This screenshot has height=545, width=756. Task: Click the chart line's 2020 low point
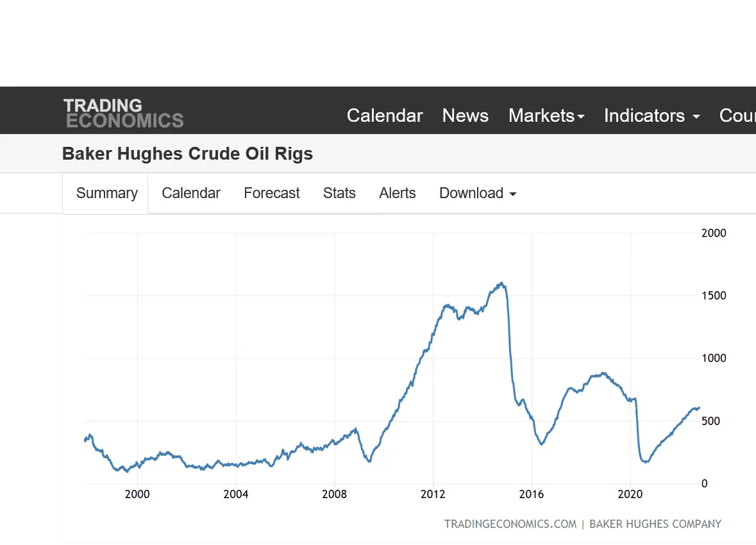(x=644, y=462)
